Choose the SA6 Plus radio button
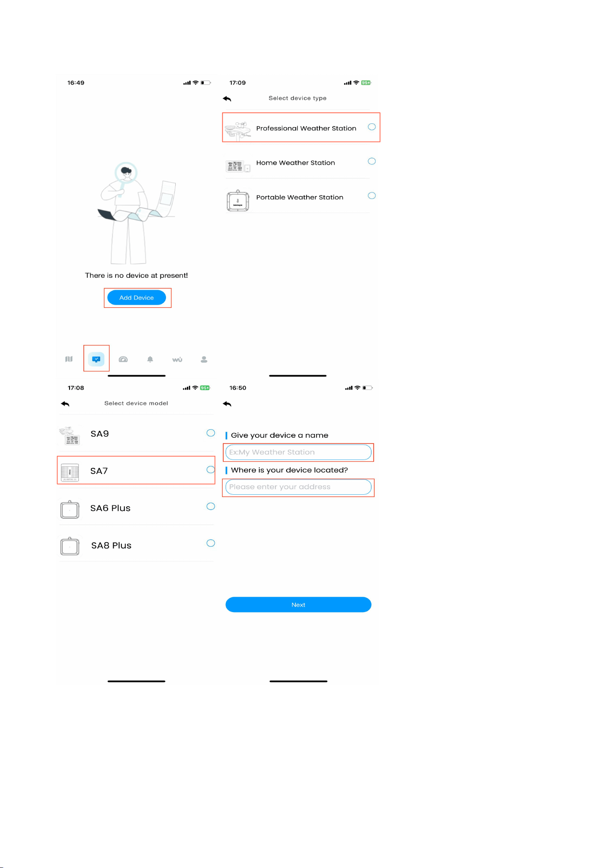Screen dimensions: 614x868 211,506
